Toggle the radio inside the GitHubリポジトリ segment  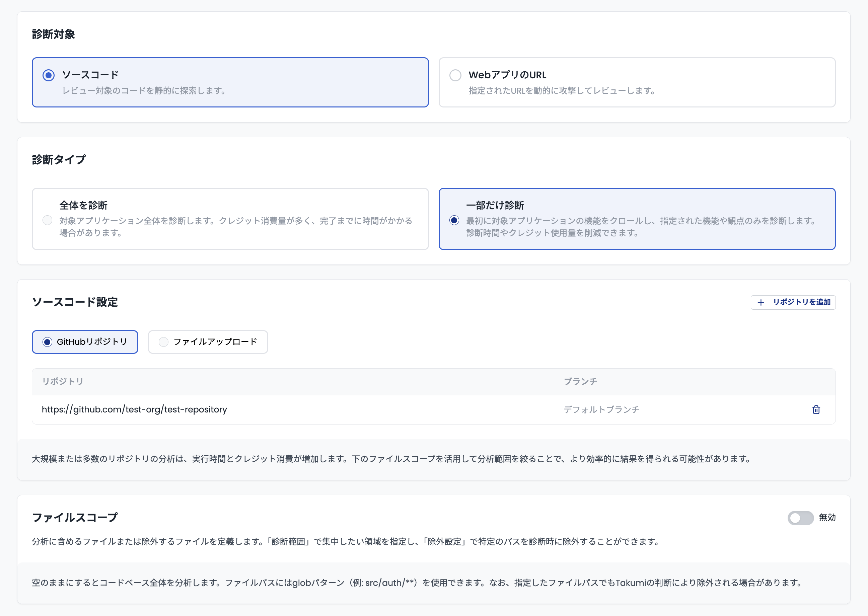coord(47,342)
